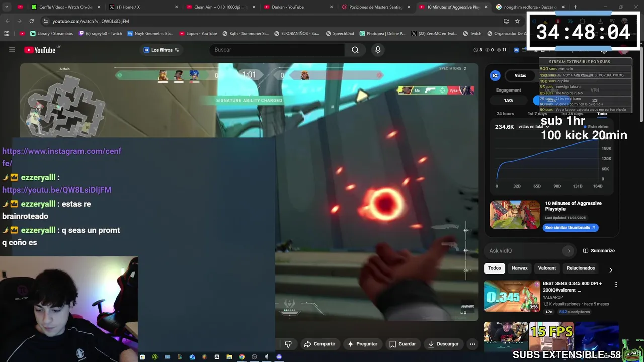Image resolution: width=644 pixels, height=362 pixels.
Task: Open the rageylo0 - Twitch bookmark
Action: tap(100, 34)
